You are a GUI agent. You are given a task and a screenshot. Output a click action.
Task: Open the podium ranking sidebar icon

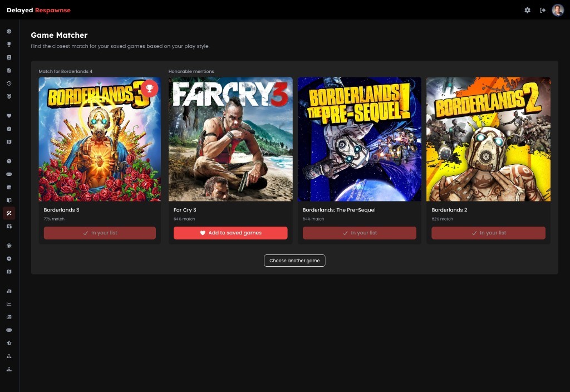9,369
